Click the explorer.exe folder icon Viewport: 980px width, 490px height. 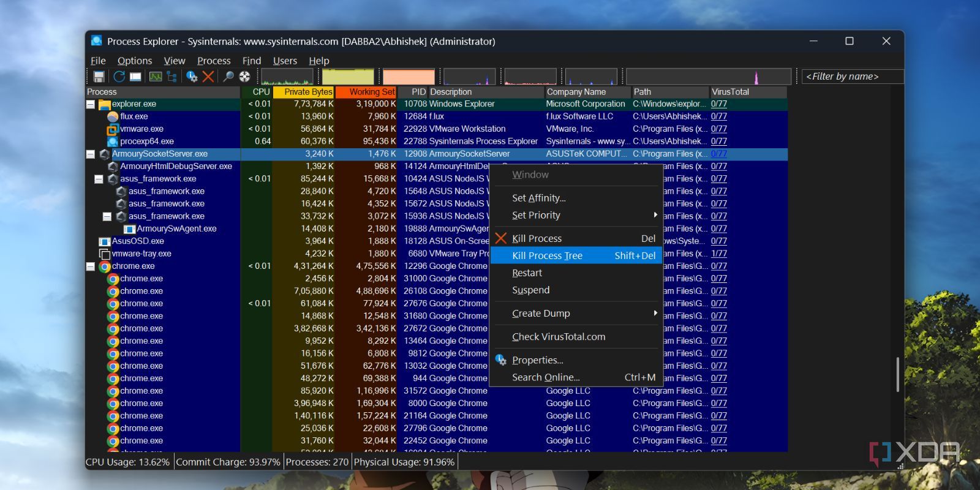tap(104, 104)
